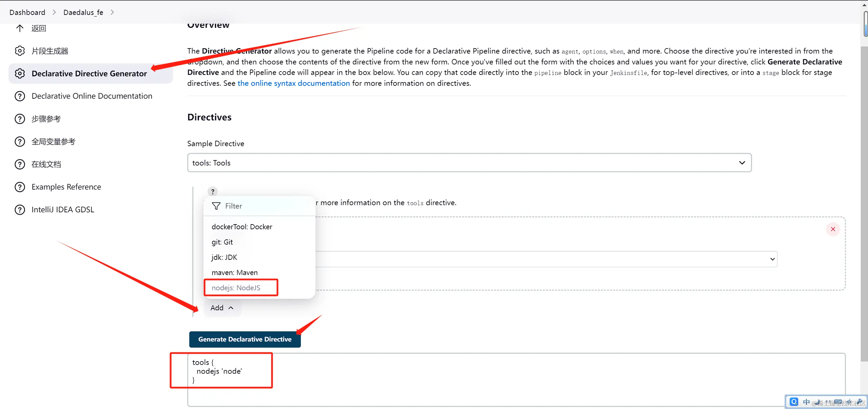
Task: Click the input method icon in tray
Action: (x=794, y=402)
